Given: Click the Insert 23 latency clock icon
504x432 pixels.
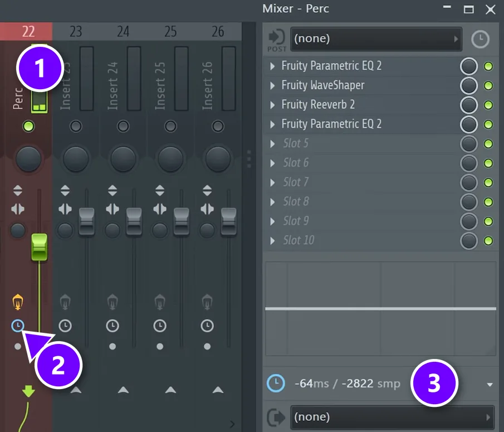Looking at the screenshot, I should pyautogui.click(x=65, y=326).
